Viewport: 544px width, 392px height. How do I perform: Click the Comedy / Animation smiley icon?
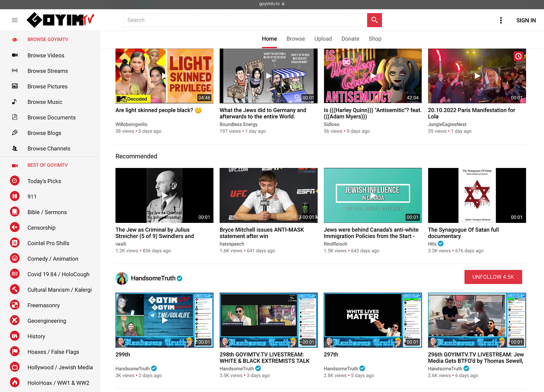15,258
